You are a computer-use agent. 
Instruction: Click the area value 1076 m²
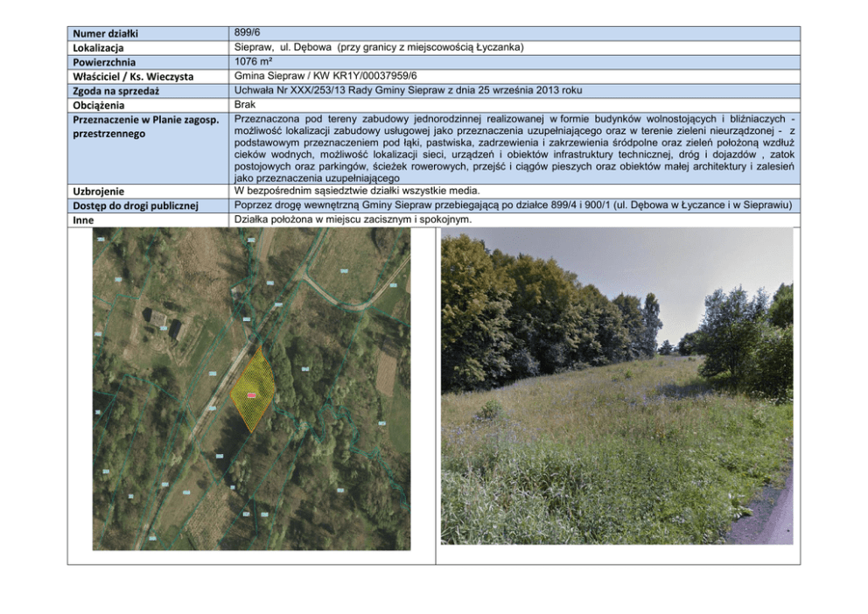(256, 61)
